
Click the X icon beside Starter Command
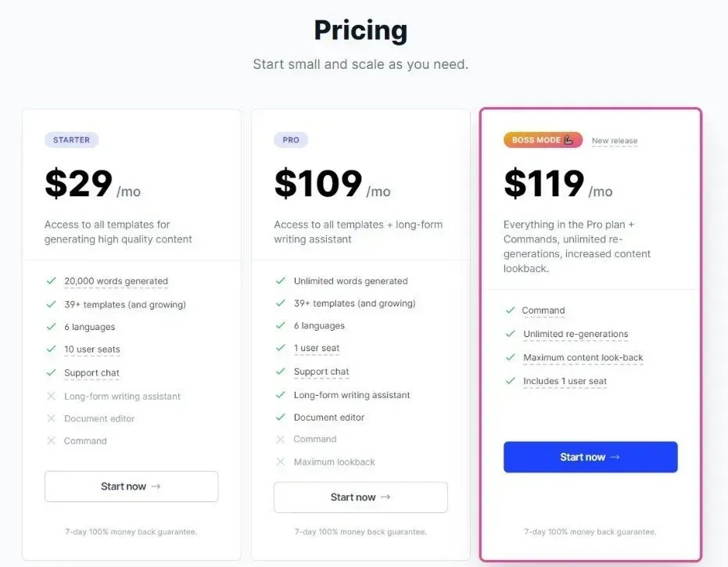pyautogui.click(x=51, y=440)
